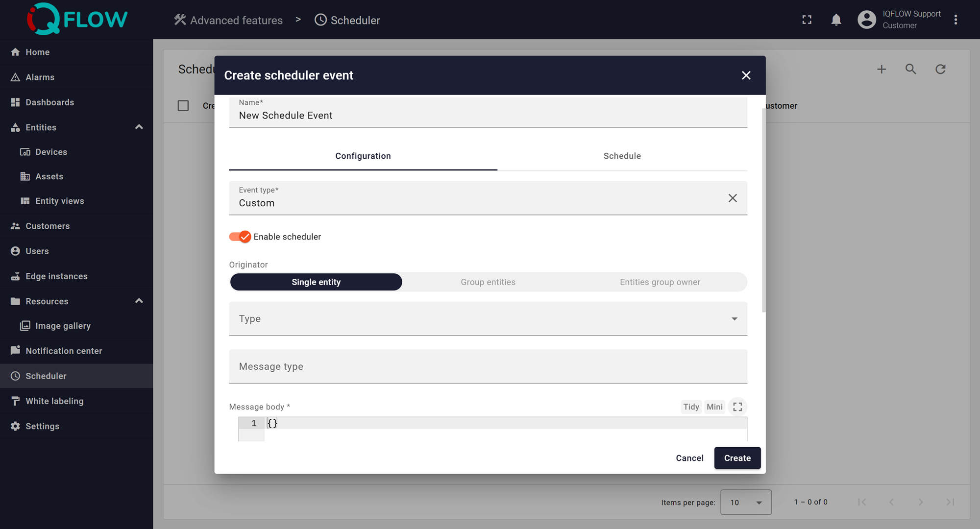Click the dialog's vertical scrollbar

pyautogui.click(x=763, y=211)
